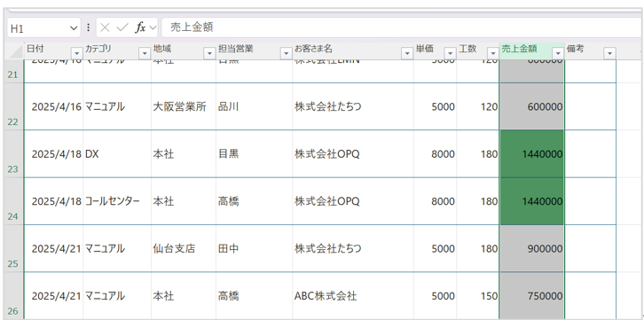Select row header 22

tap(14, 106)
